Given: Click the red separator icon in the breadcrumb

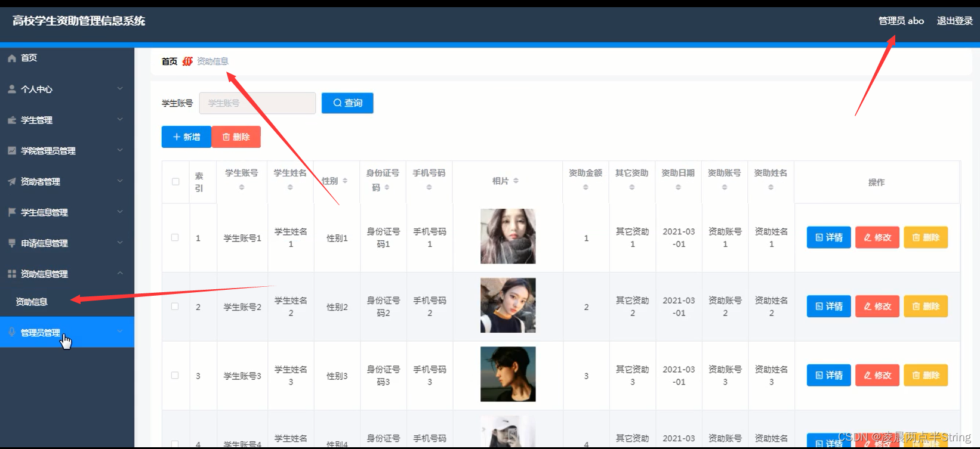Looking at the screenshot, I should (x=187, y=61).
